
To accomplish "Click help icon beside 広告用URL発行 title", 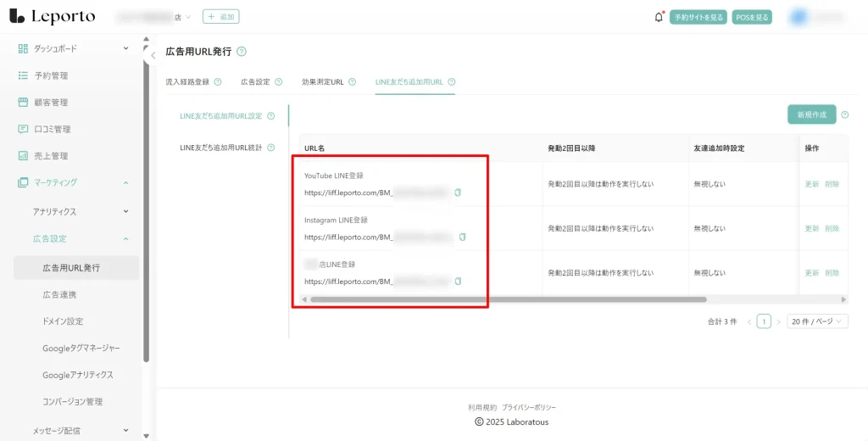I will tap(242, 52).
